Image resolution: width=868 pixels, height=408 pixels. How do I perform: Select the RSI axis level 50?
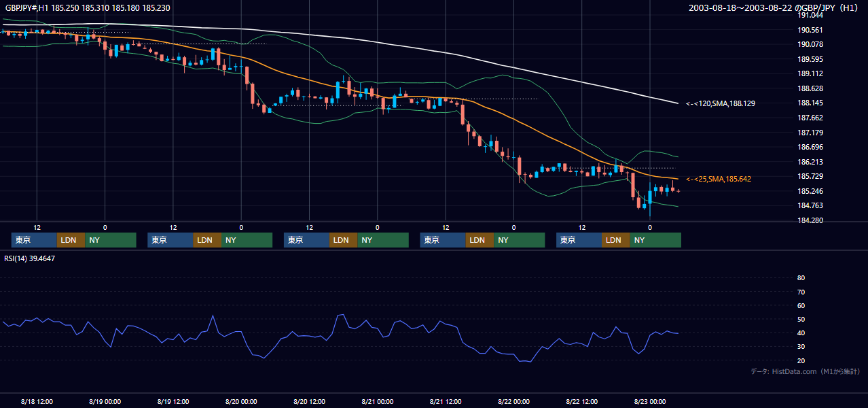[x=801, y=320]
